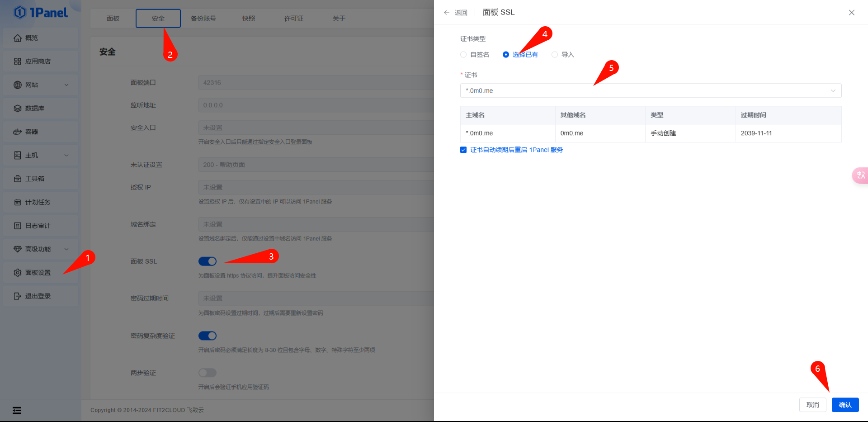Toggle the panel SSL switch
This screenshot has height=422, width=868.
point(208,261)
